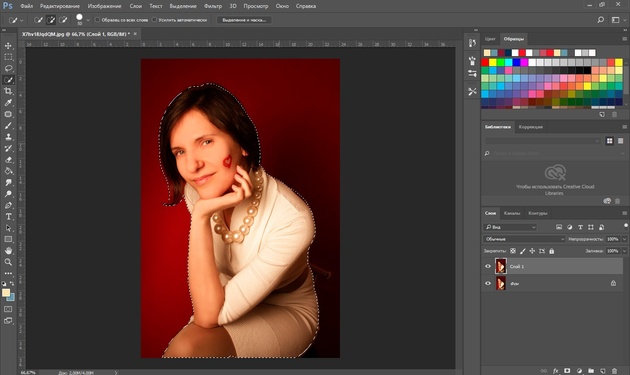Toggle visibility of Фон layer

[x=488, y=283]
